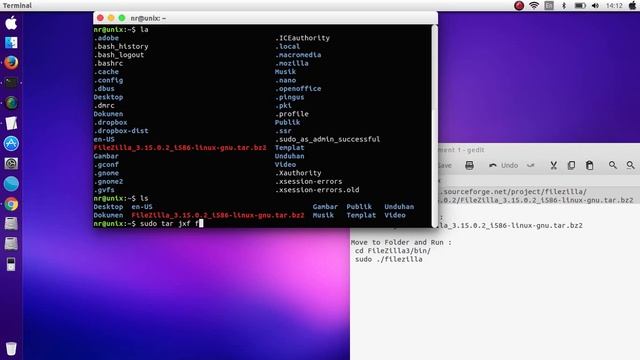Click the Copy icon in gedit toolbar
The image size is (640, 360).
click(x=571, y=165)
